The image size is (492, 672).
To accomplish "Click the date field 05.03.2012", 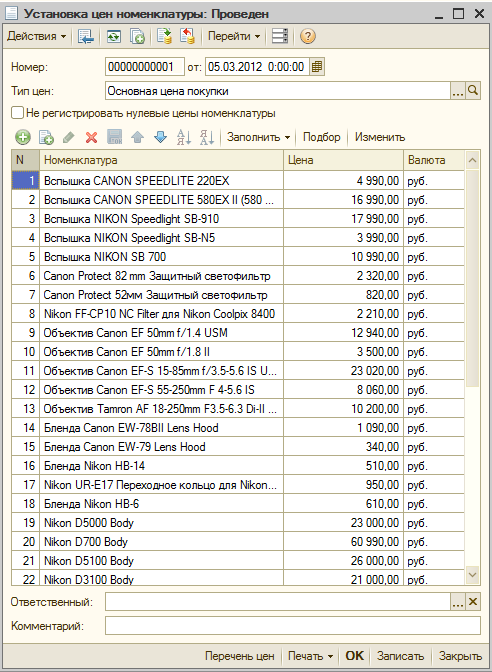I will click(257, 67).
